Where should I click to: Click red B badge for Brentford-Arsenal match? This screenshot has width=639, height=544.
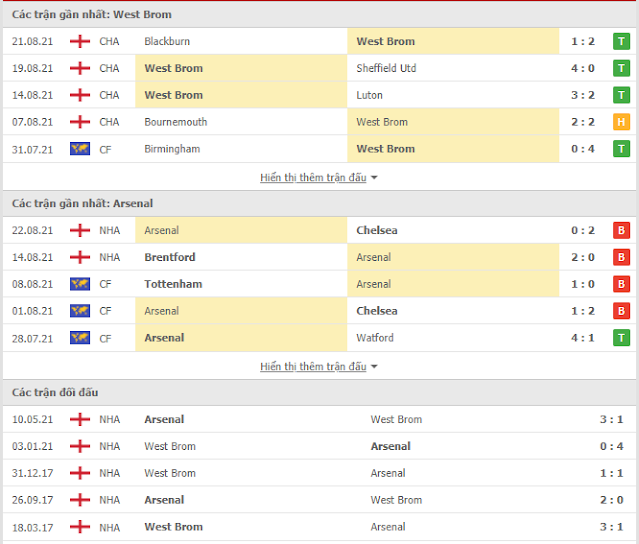coord(621,257)
